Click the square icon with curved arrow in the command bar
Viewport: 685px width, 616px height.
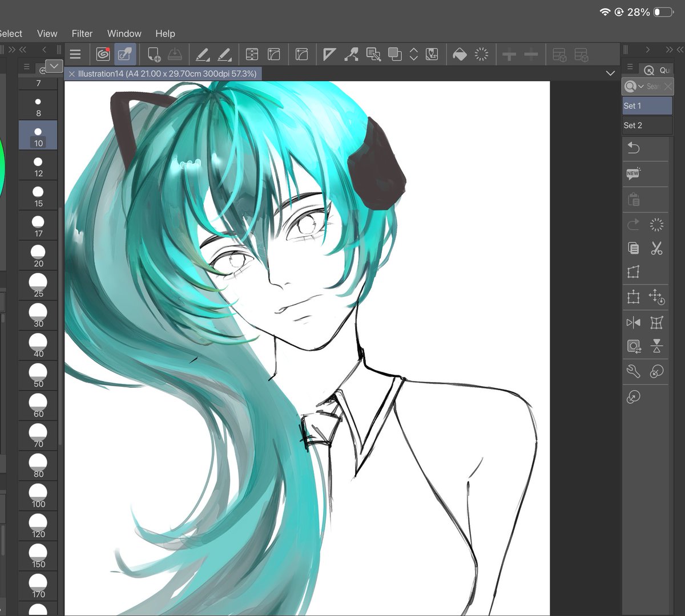pos(432,55)
